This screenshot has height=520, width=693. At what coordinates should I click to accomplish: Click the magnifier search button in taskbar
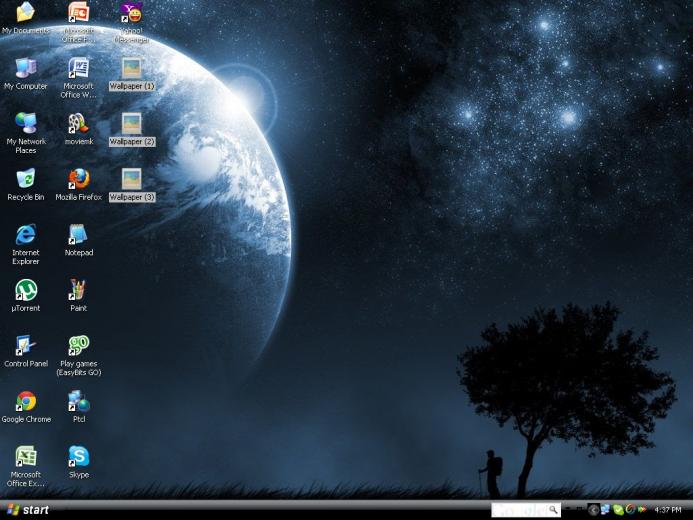pos(553,509)
